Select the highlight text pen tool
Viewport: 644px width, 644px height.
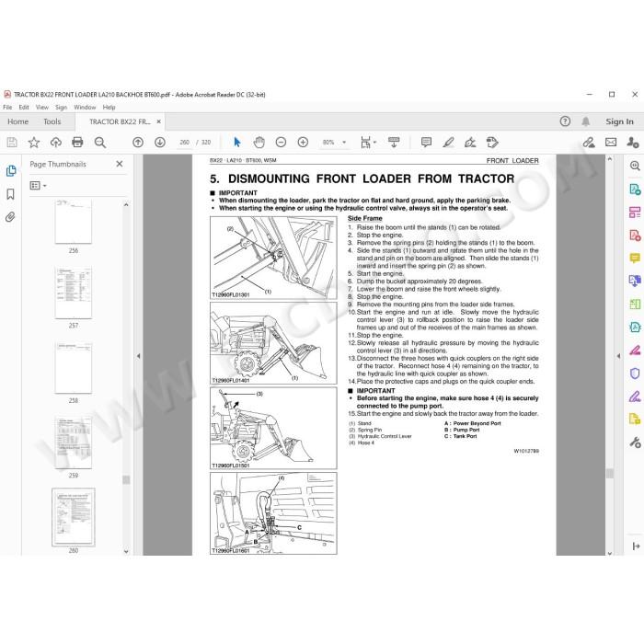tap(448, 142)
